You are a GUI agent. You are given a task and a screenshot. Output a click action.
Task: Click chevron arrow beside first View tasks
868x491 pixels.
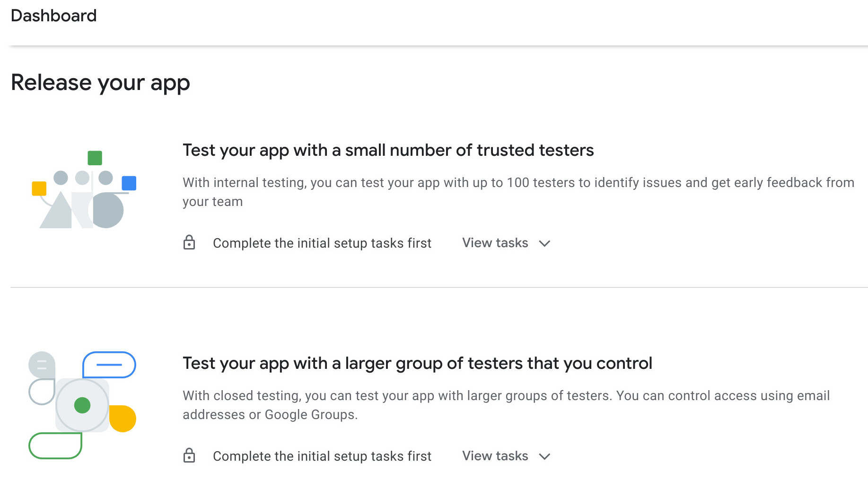point(544,243)
